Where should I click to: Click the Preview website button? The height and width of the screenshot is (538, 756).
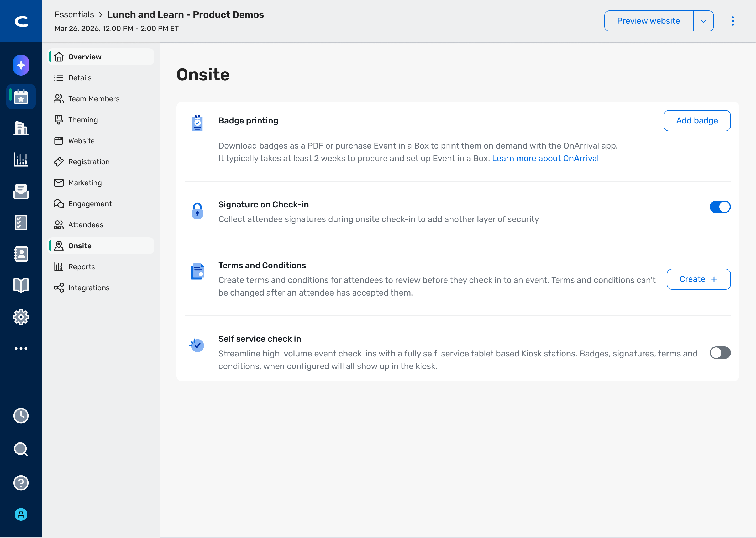649,21
